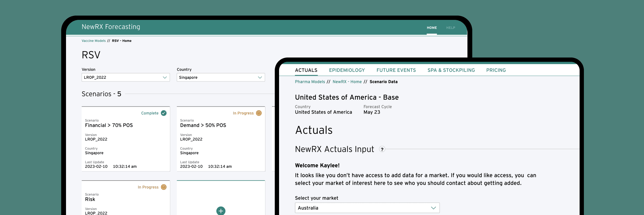
Task: Open the SPA & STOCKPILING tab
Action: point(451,70)
